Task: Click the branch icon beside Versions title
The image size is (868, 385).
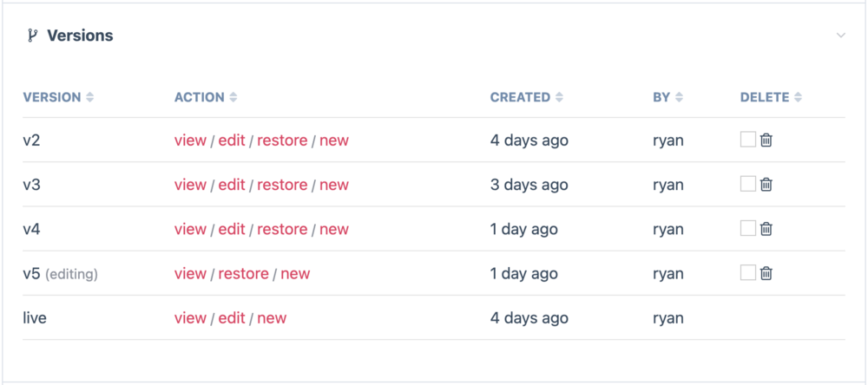Action: pos(33,36)
